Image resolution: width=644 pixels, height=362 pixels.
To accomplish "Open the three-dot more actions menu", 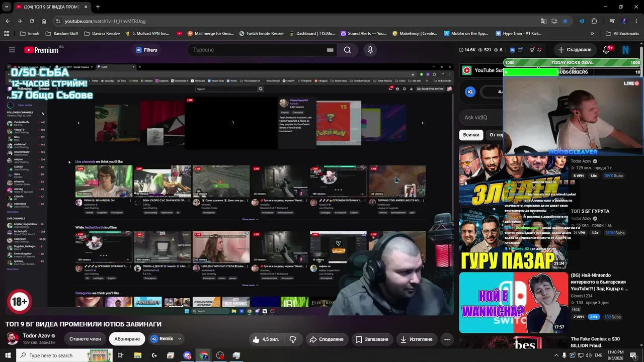I will (x=447, y=339).
